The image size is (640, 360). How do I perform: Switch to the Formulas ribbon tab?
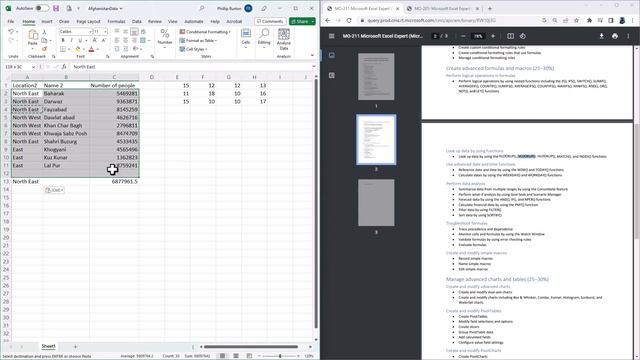tap(116, 21)
